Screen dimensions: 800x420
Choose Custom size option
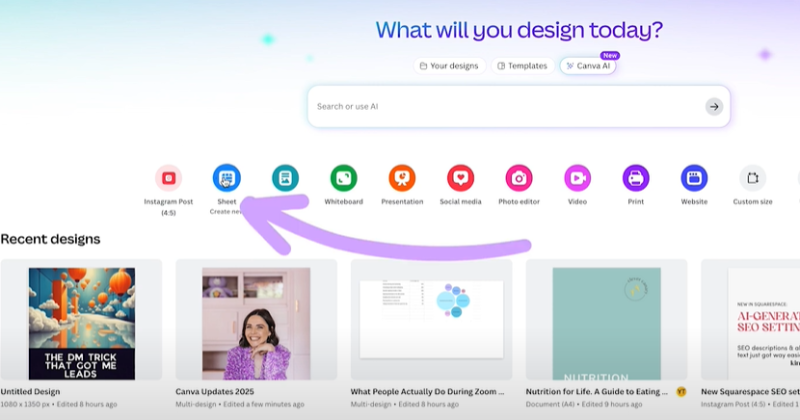753,178
